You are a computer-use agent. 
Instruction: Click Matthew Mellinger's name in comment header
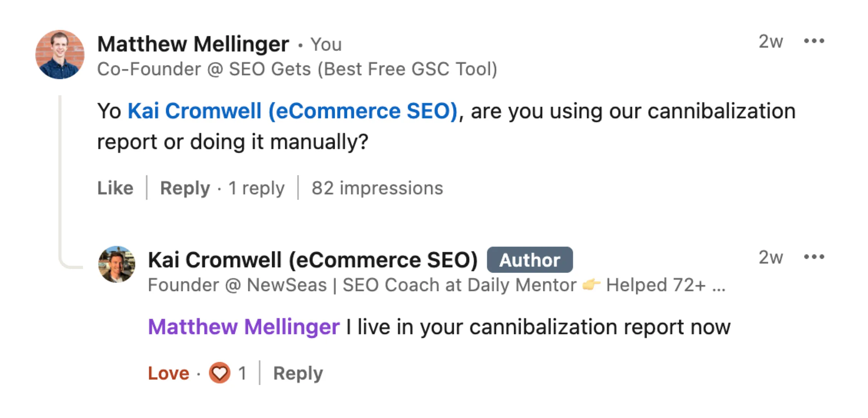coord(193,44)
